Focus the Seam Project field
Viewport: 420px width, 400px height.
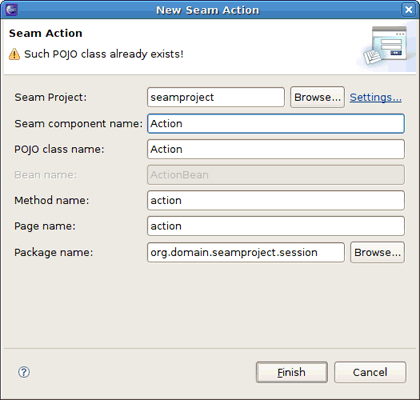[216, 97]
